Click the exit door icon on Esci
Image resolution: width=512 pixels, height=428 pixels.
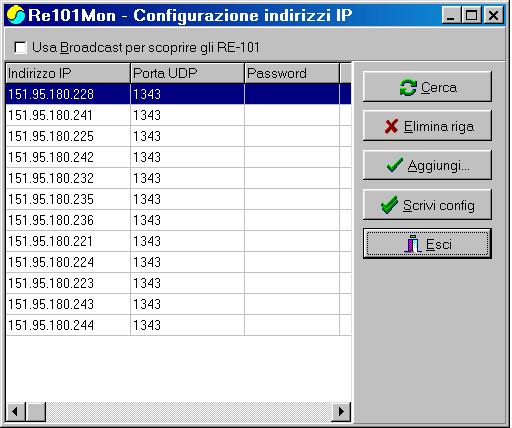413,244
